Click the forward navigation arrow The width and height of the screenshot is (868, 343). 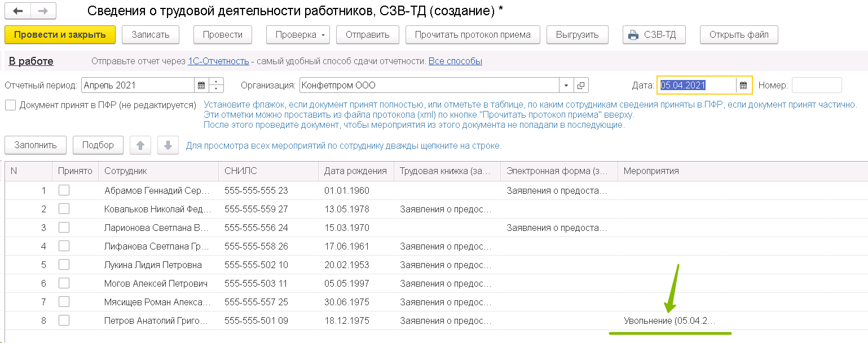[43, 11]
